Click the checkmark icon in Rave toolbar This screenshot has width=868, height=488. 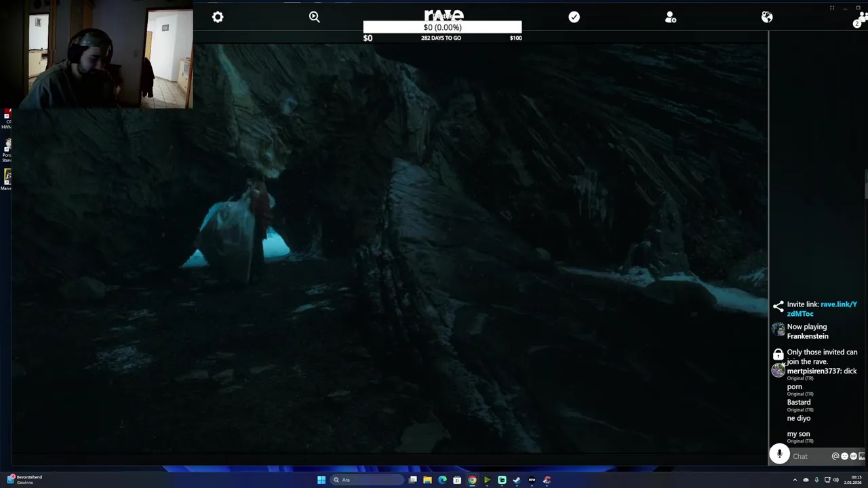click(x=574, y=17)
